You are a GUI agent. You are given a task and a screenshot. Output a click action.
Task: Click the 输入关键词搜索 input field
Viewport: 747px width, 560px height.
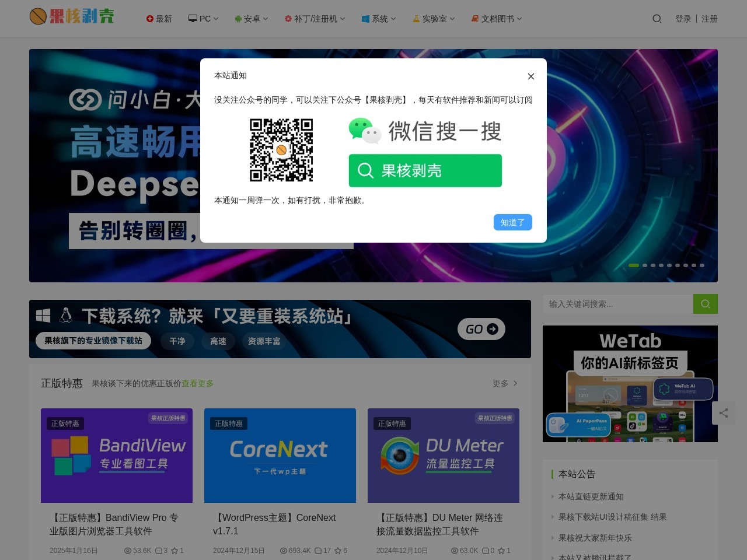[618, 304]
